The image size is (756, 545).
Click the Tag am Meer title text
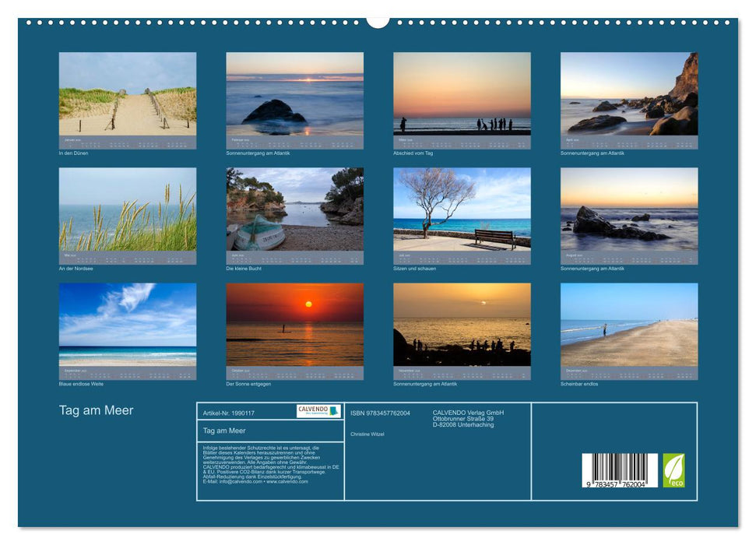pyautogui.click(x=95, y=410)
